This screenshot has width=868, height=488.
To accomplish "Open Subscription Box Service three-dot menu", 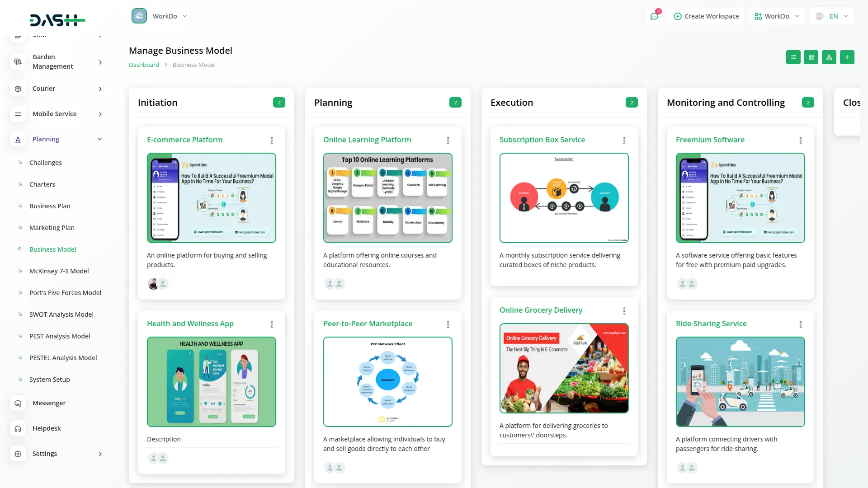I will (624, 141).
